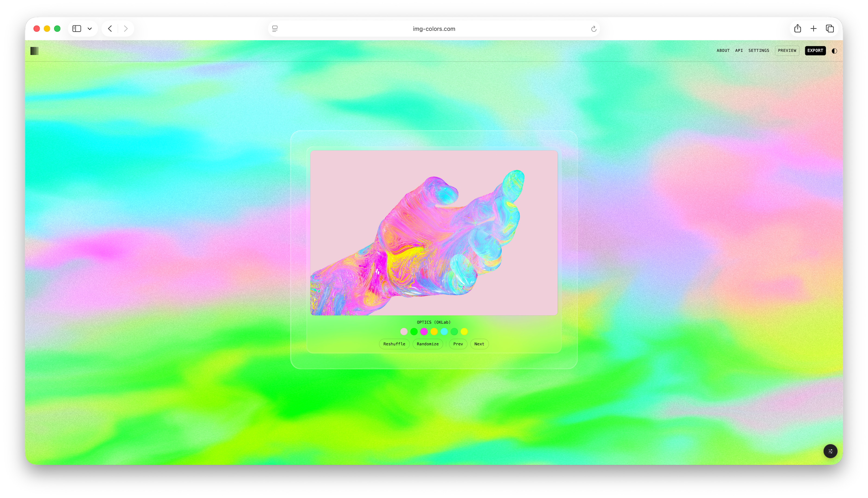Image resolution: width=868 pixels, height=498 pixels.
Task: Show all tabs using the tab overview icon
Action: click(829, 28)
